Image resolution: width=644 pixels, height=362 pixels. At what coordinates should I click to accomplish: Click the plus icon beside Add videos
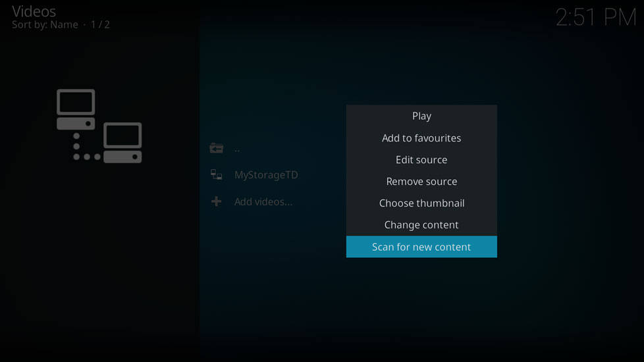(217, 201)
